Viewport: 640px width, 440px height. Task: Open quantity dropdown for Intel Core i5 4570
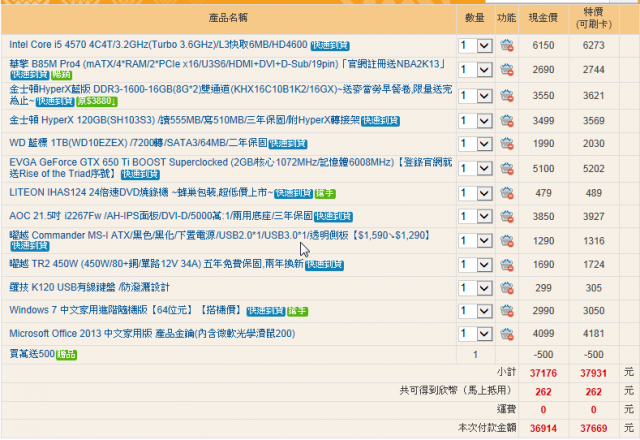475,45
